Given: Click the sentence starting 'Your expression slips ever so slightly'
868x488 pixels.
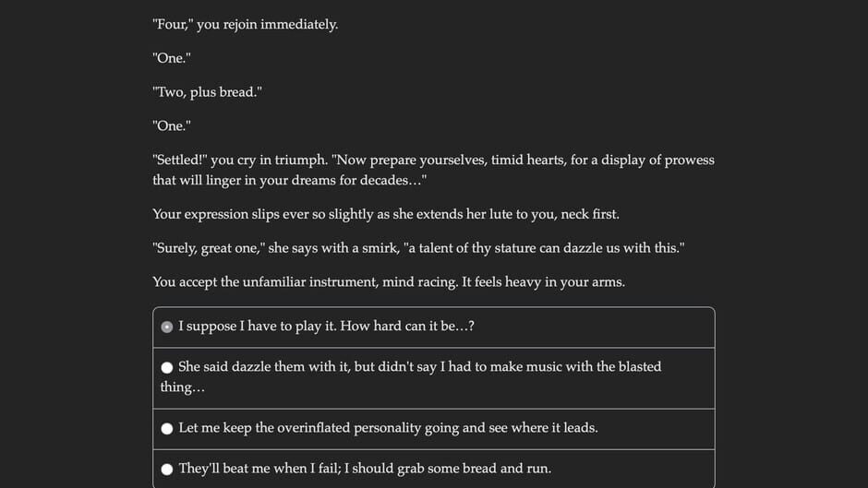Looking at the screenshot, I should [385, 214].
